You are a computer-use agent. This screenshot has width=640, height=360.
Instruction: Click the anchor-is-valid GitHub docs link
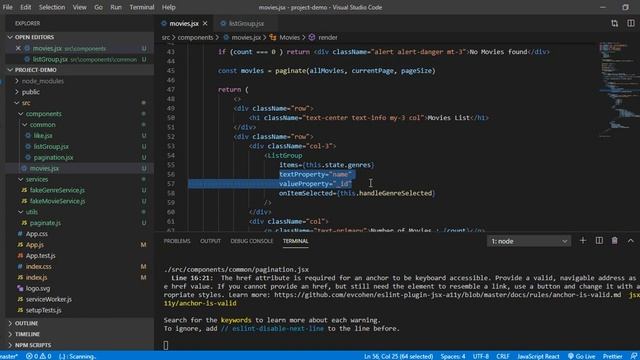click(x=447, y=295)
